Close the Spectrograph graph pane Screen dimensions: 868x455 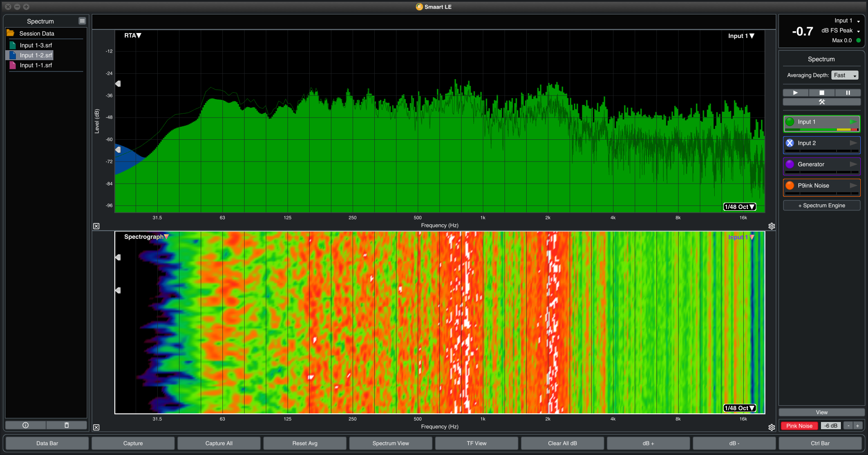tap(96, 427)
